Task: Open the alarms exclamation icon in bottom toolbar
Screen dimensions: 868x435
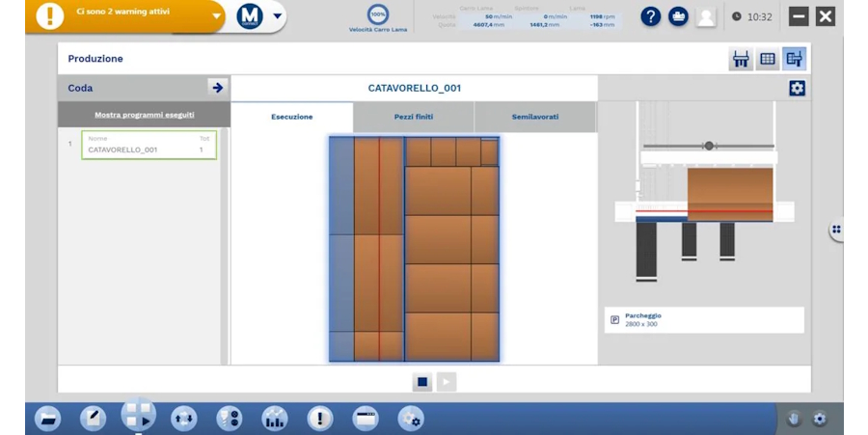Action: coord(320,418)
